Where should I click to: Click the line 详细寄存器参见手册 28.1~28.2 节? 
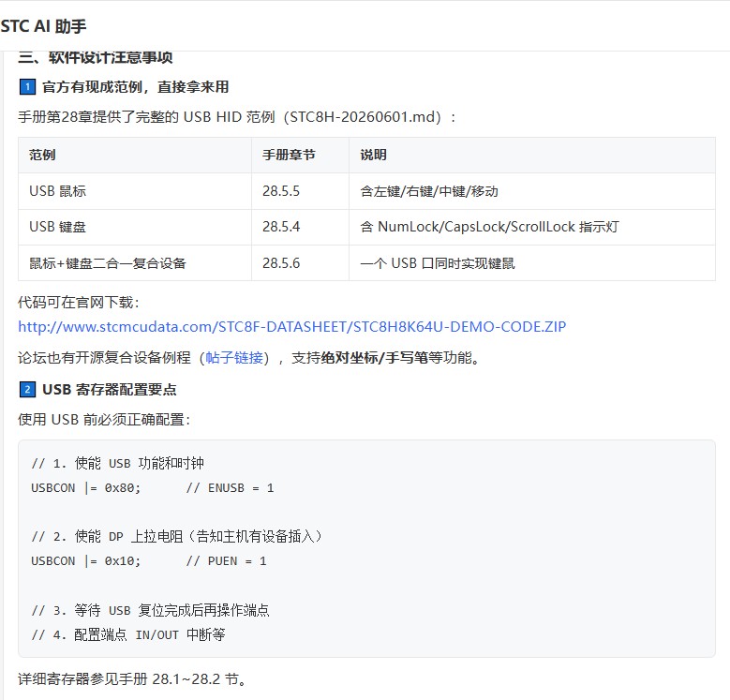[132, 679]
